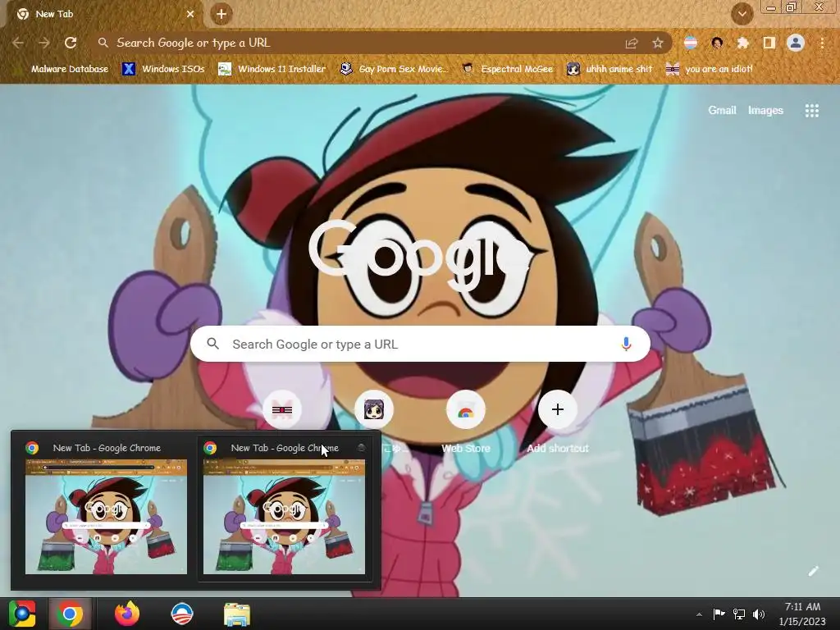The width and height of the screenshot is (840, 630).
Task: Reload the current page
Action: click(x=71, y=43)
